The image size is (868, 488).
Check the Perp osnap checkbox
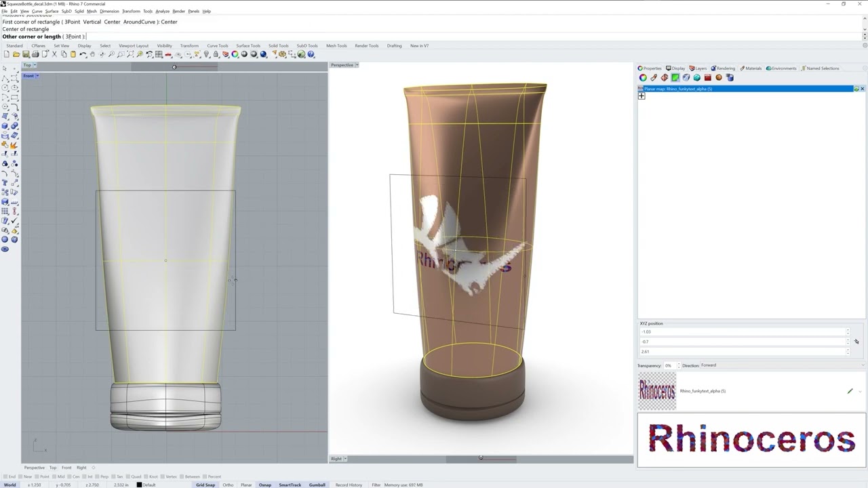point(97,476)
